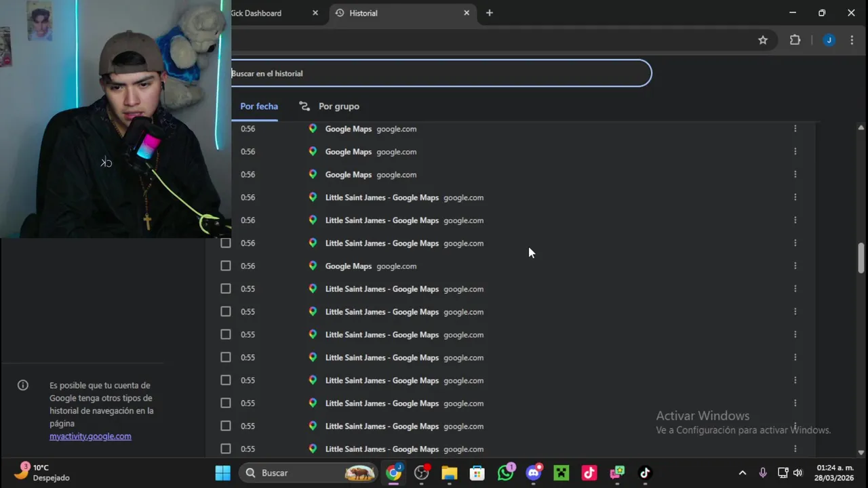Open the myactivity.google.com link
868x488 pixels.
pyautogui.click(x=90, y=436)
